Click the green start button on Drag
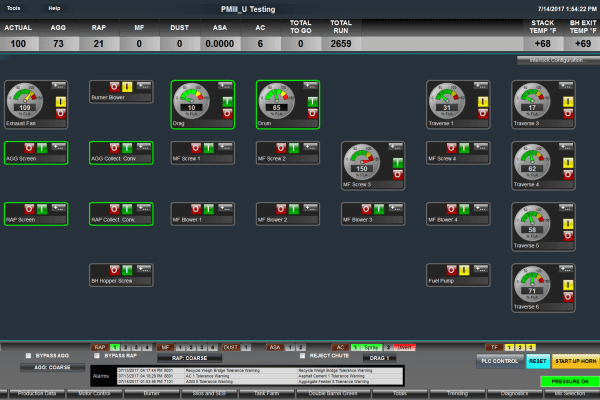Viewport: 600px width, 400px height. (227, 101)
